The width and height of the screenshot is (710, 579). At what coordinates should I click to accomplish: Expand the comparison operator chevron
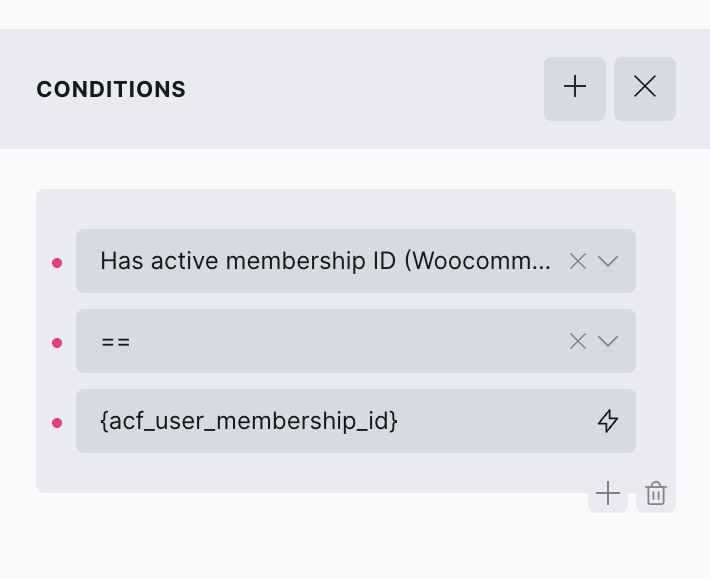tap(608, 341)
